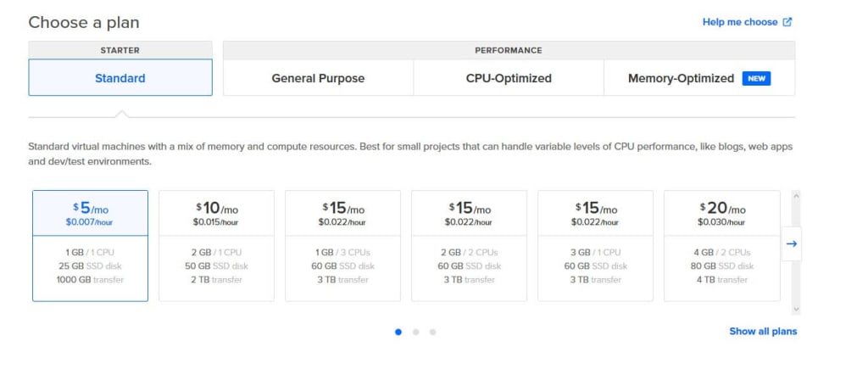Image resolution: width=868 pixels, height=369 pixels.
Task: Choose the $15/mo 1 GB / 3 CPUs plan
Action: (x=342, y=245)
